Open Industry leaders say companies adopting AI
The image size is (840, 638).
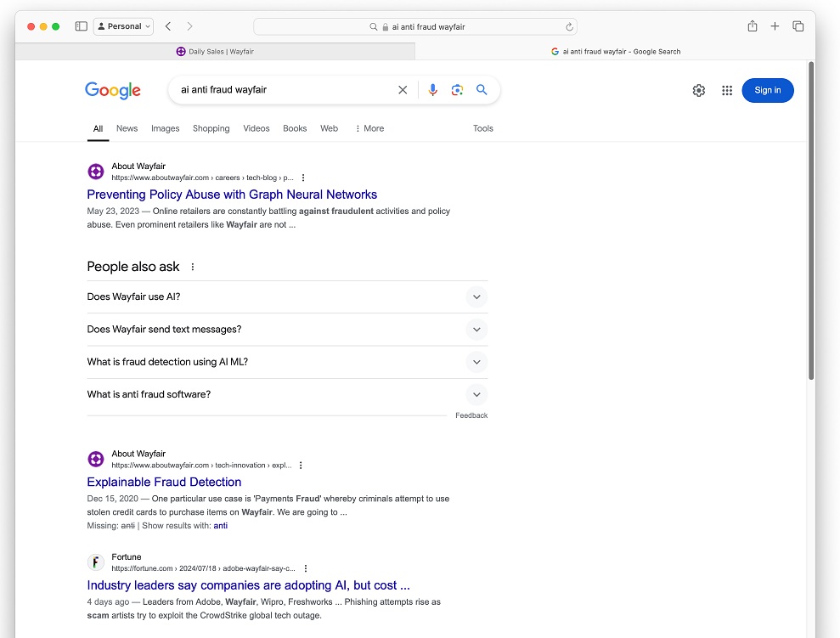[x=248, y=585]
